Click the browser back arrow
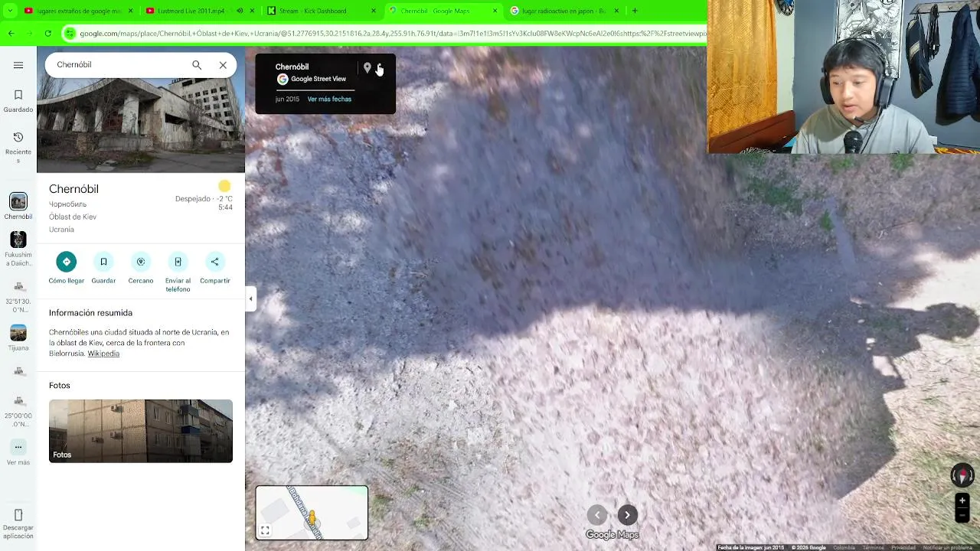 point(11,34)
